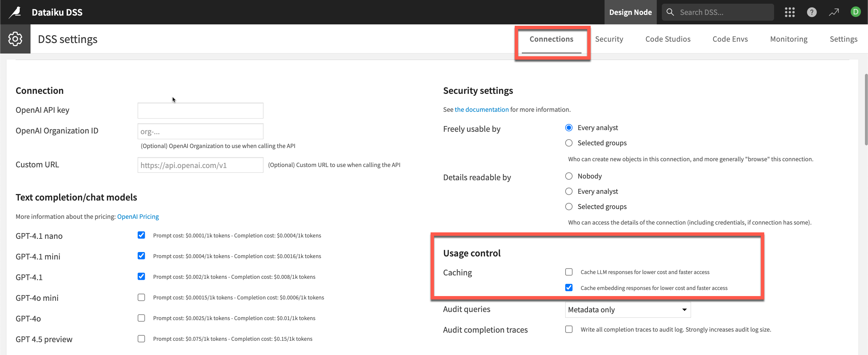Click the documentation link

click(481, 109)
